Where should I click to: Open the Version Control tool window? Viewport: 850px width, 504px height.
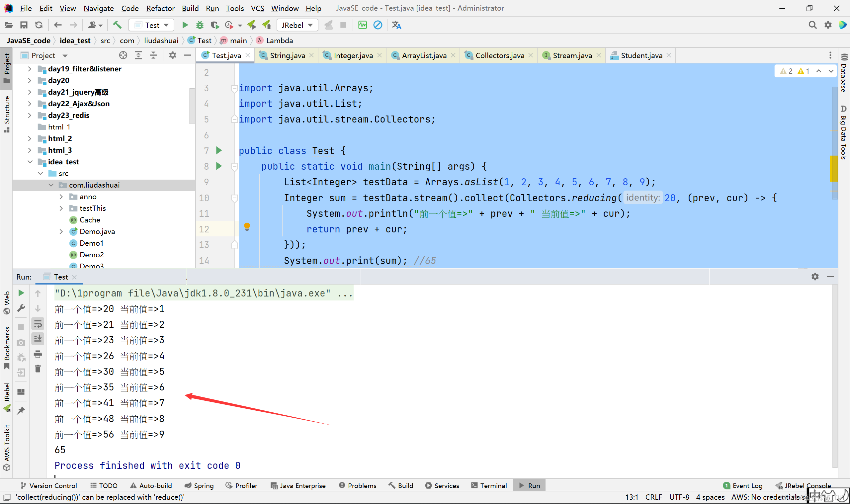tap(48, 486)
